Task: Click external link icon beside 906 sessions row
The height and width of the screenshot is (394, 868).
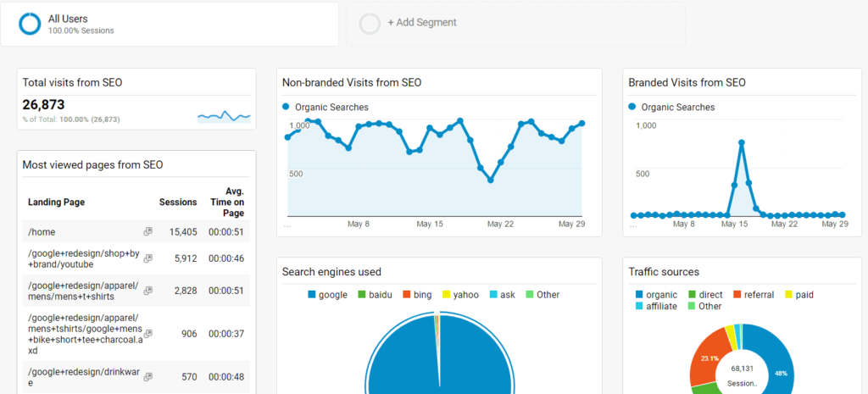Action: [x=147, y=334]
